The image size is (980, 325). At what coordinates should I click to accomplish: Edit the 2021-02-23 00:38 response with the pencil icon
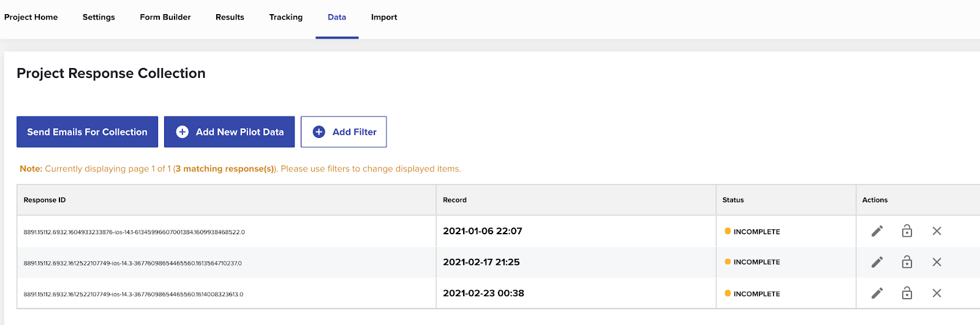tap(877, 293)
